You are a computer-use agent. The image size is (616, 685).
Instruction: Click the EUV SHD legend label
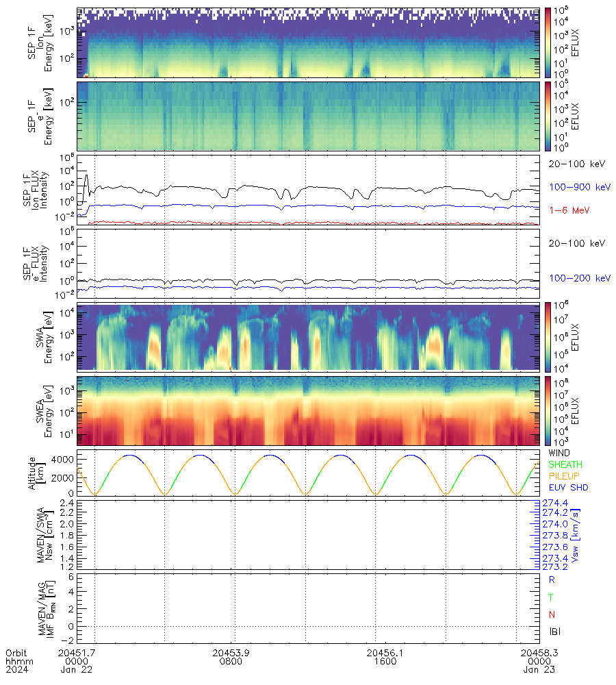568,488
